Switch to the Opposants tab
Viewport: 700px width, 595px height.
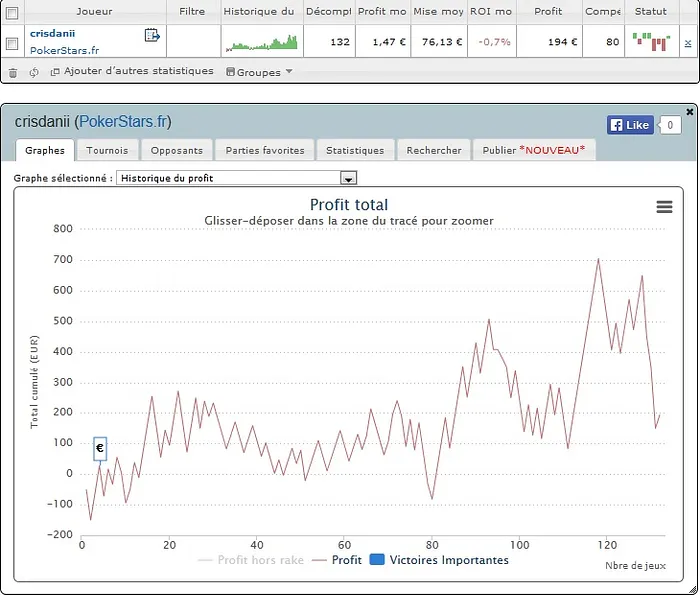coord(177,150)
